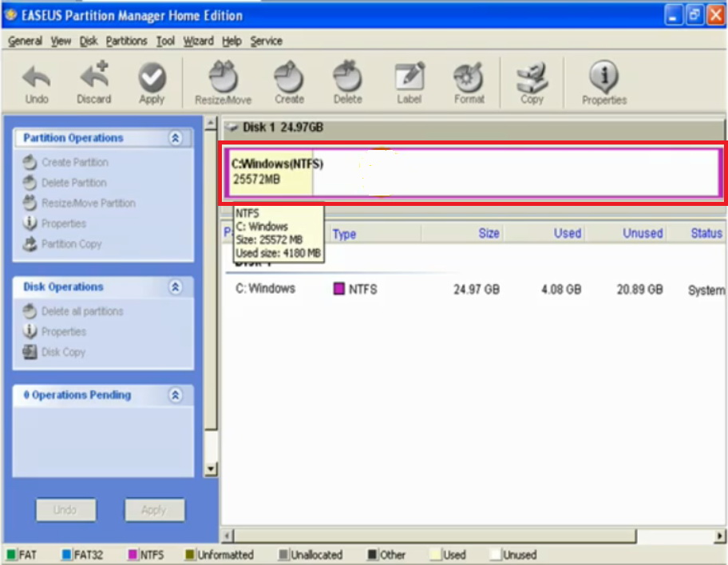Image resolution: width=728 pixels, height=565 pixels.
Task: Sort partition list by Used column
Action: 568,233
